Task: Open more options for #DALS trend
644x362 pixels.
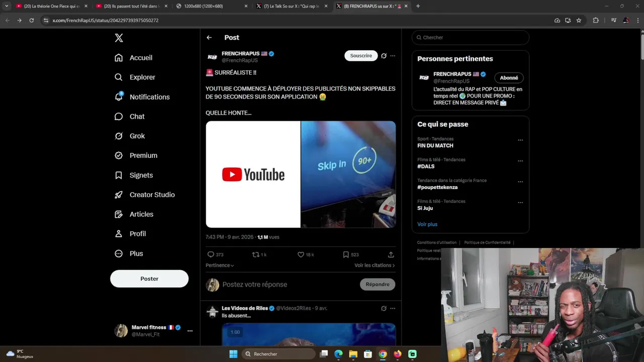Action: coord(520,161)
